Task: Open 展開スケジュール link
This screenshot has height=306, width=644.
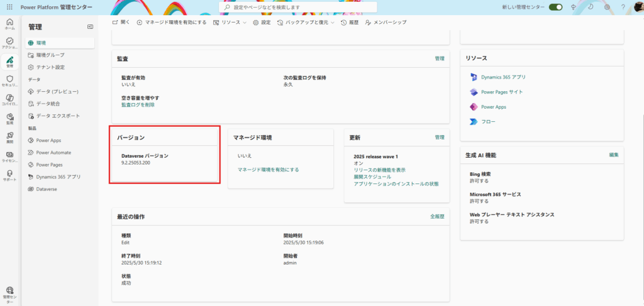Action: click(x=372, y=177)
